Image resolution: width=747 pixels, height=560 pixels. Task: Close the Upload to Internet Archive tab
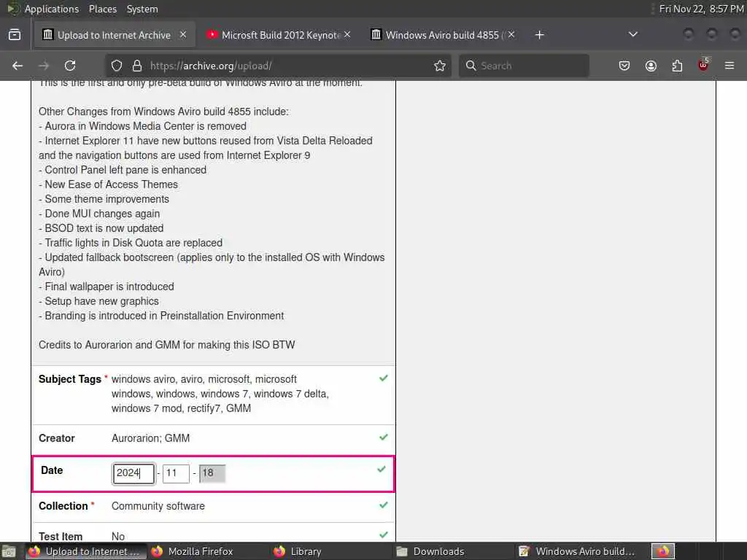pyautogui.click(x=183, y=35)
